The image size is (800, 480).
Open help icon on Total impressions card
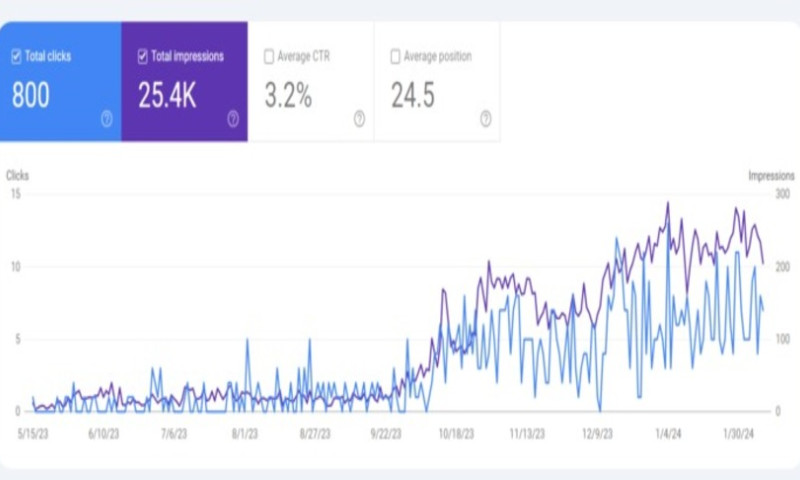pos(233,119)
